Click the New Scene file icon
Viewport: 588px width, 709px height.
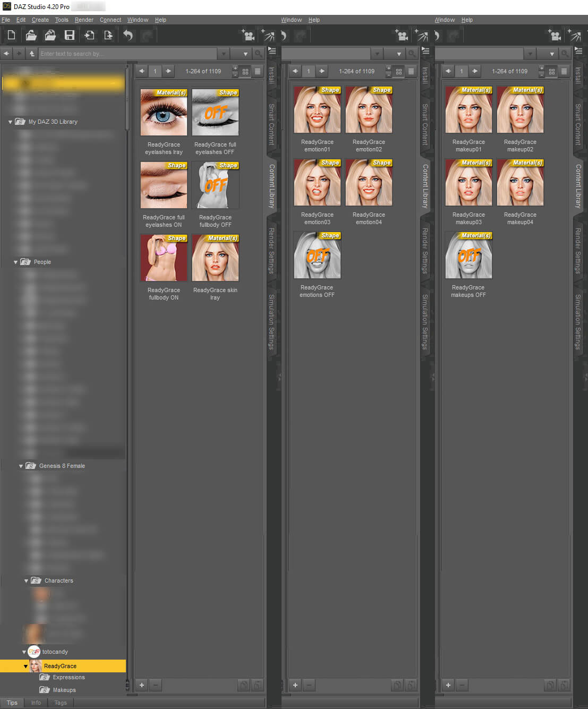(x=11, y=35)
